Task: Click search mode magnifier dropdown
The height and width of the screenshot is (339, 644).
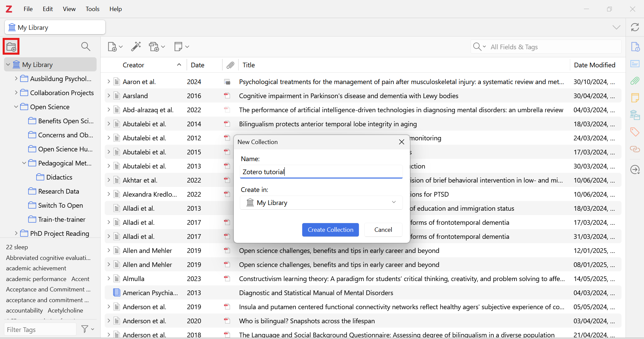Action: [x=479, y=47]
